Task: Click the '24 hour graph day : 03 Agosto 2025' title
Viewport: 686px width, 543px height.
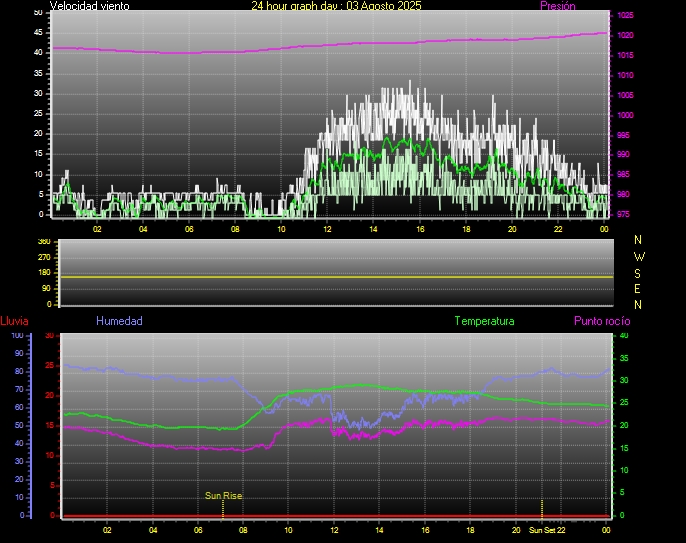Action: pyautogui.click(x=336, y=6)
